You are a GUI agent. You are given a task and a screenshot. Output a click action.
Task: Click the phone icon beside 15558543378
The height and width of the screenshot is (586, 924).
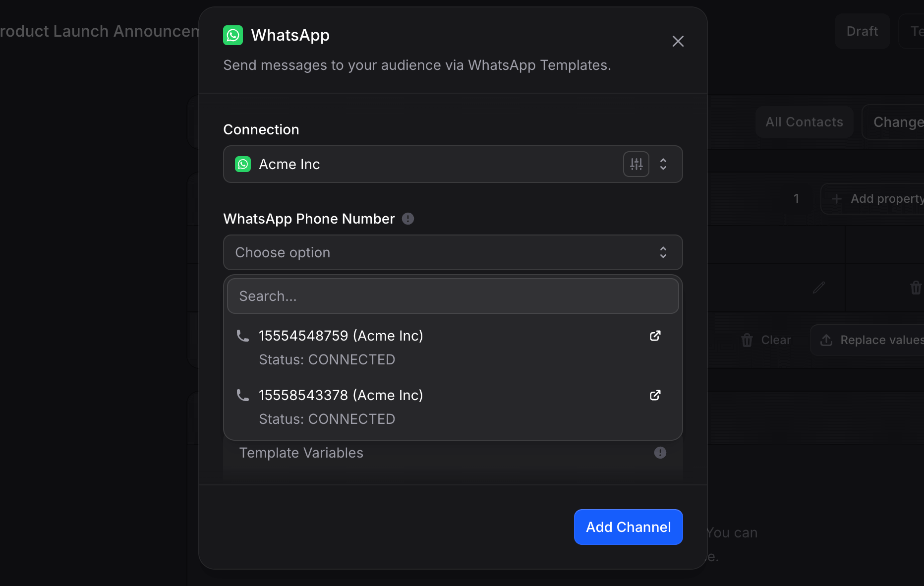coord(242,395)
